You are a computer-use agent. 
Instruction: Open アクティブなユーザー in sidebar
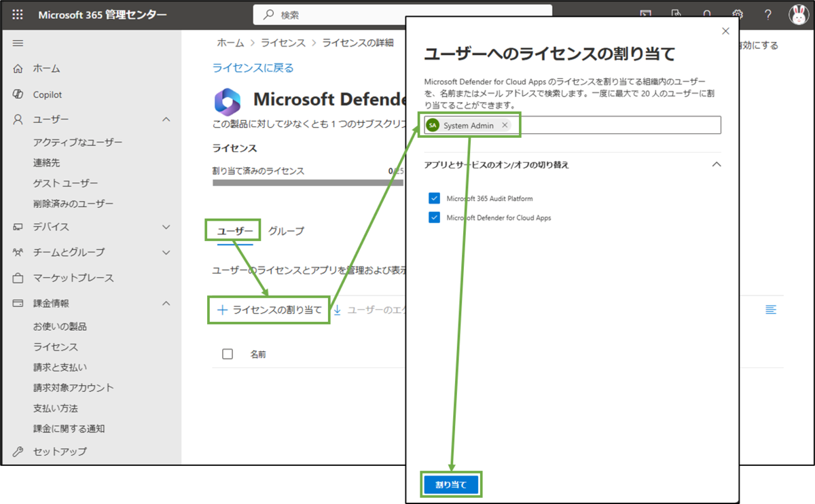click(x=77, y=142)
